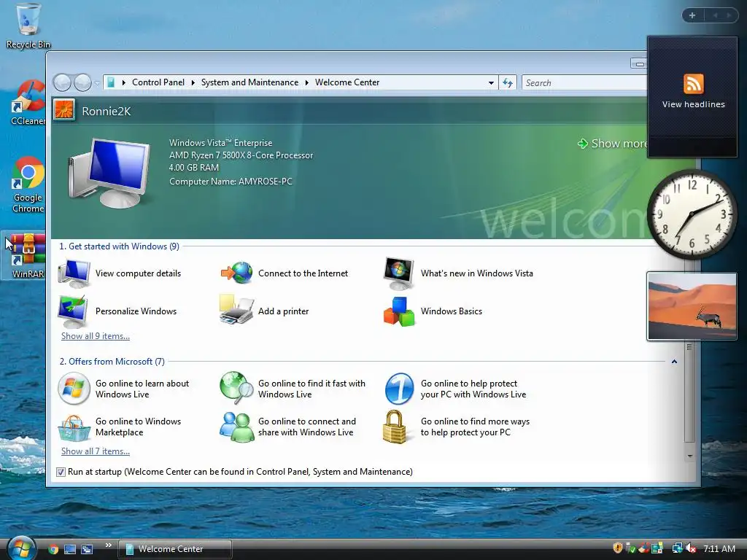Click the muted volume tray icon
The image size is (747, 560).
pos(692,548)
